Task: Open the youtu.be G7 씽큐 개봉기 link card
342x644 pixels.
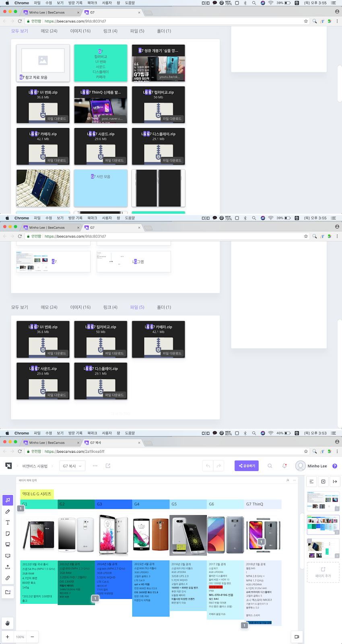Action: [x=159, y=63]
